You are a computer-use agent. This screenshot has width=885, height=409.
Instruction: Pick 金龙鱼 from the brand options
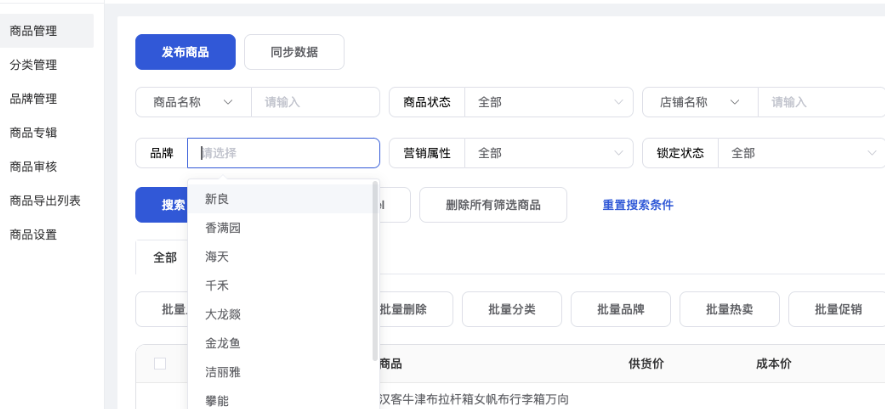pos(222,343)
